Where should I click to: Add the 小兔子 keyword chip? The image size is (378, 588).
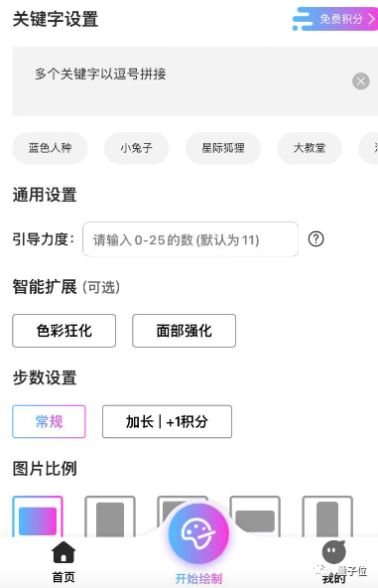[136, 148]
